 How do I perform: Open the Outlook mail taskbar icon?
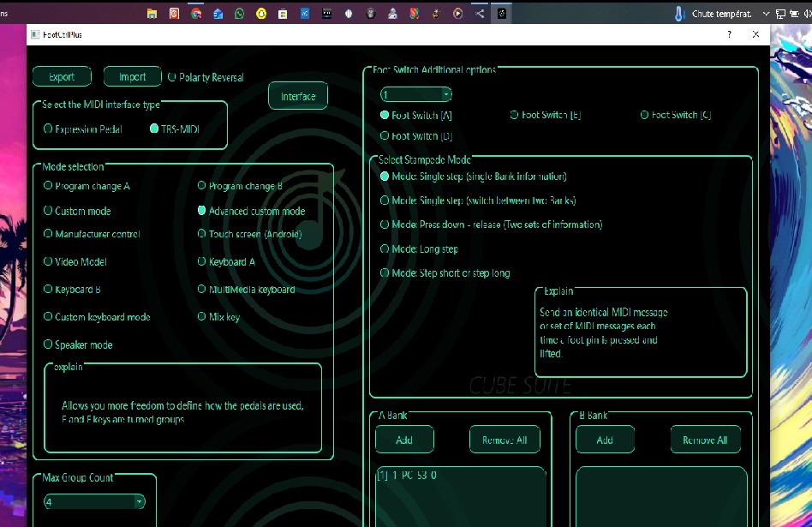point(218,14)
